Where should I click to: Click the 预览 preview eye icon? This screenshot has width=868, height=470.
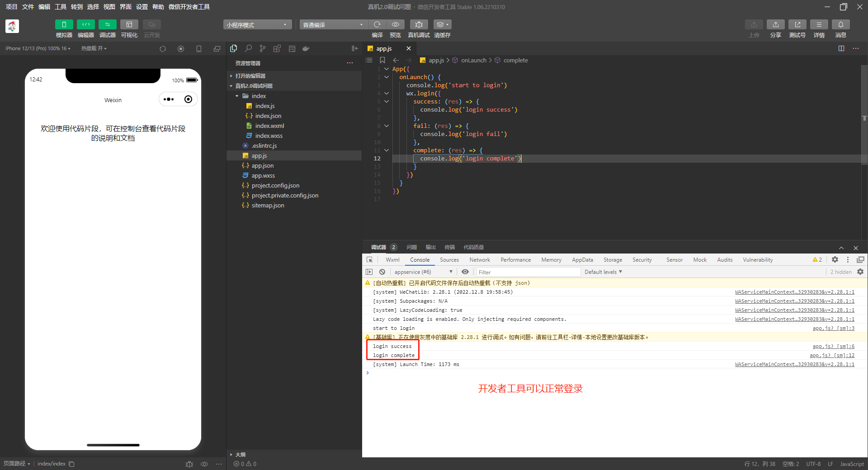click(x=396, y=24)
